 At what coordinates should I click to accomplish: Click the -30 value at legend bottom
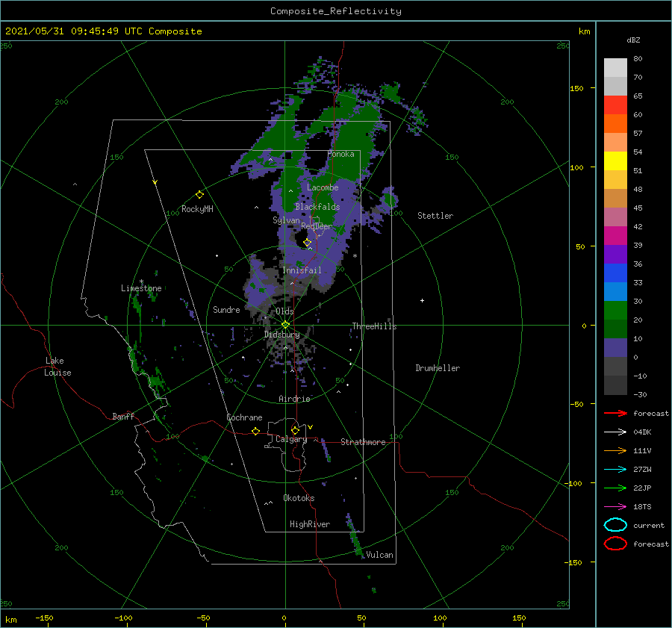coord(640,394)
